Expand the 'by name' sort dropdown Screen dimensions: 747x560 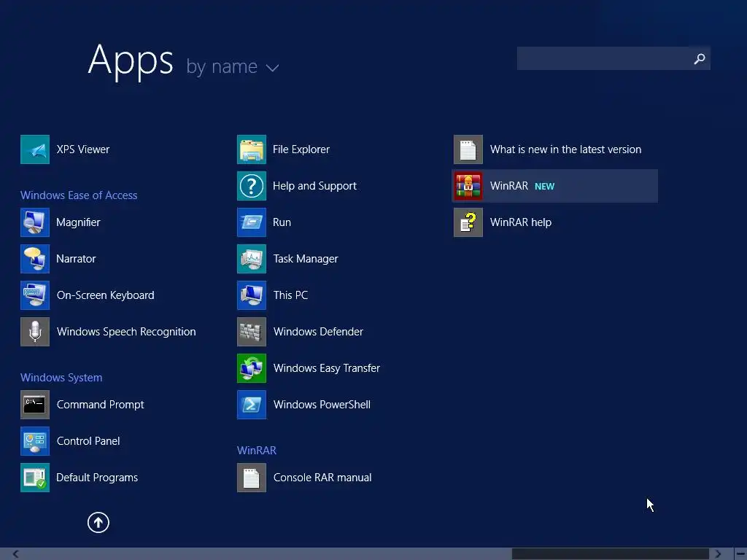pyautogui.click(x=233, y=66)
